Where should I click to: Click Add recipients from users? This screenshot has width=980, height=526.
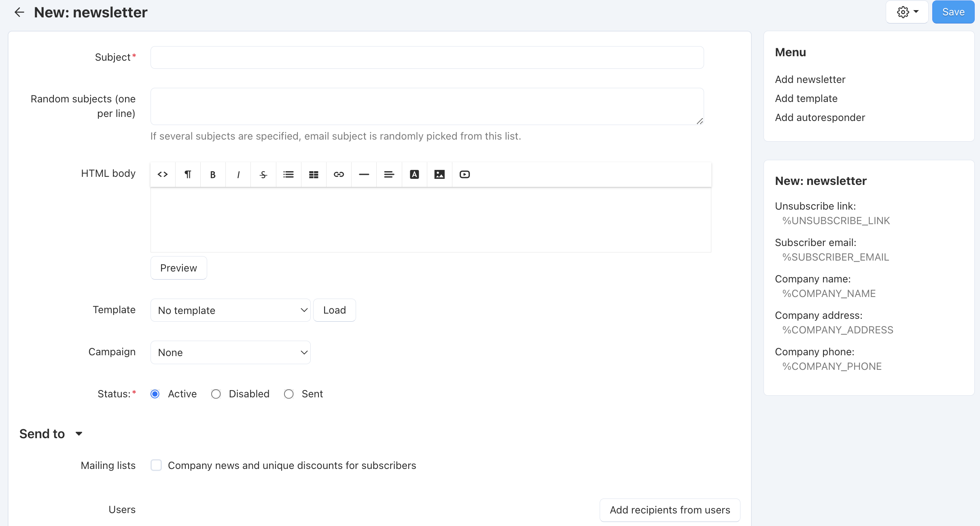tap(670, 510)
